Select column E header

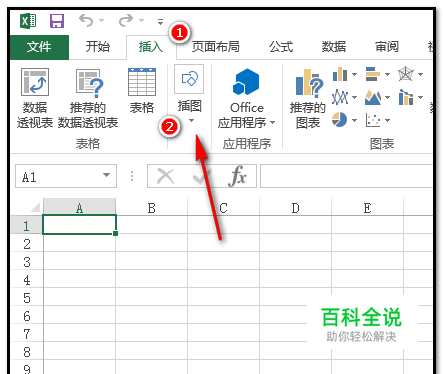368,208
